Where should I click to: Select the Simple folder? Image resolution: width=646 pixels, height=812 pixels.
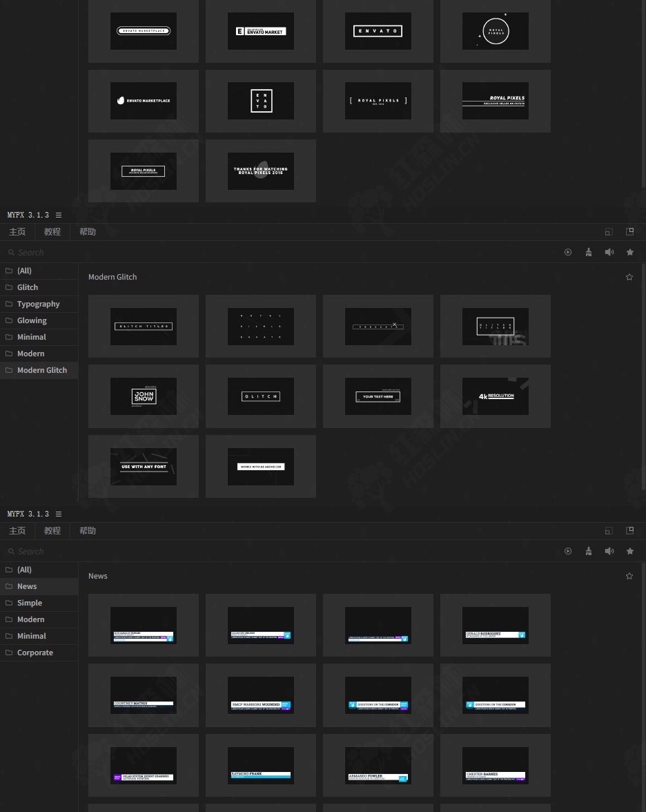[x=39, y=602]
